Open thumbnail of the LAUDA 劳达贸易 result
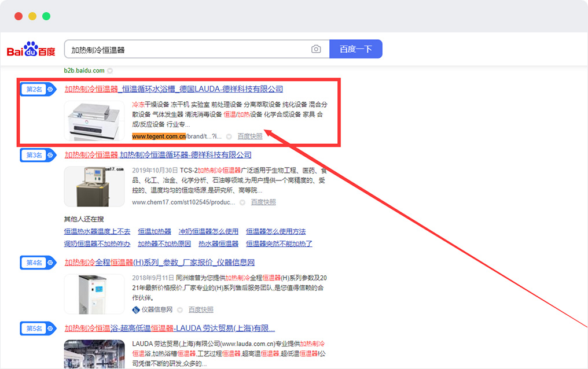The image size is (588, 369). [94, 354]
